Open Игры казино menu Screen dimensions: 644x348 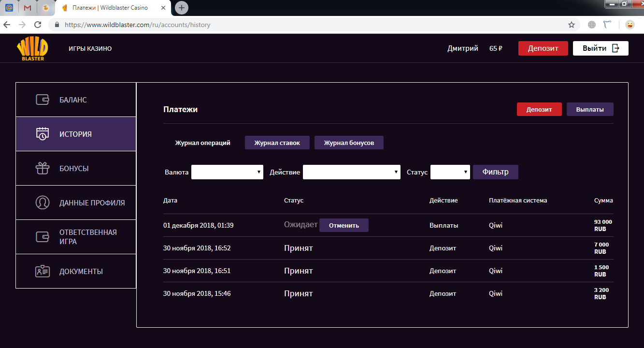pos(90,48)
